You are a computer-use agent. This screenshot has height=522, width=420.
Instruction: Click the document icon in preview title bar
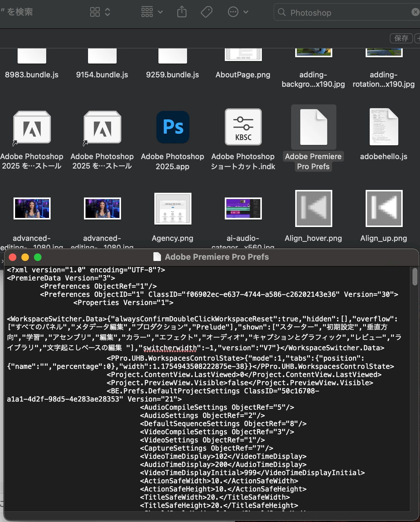point(157,257)
